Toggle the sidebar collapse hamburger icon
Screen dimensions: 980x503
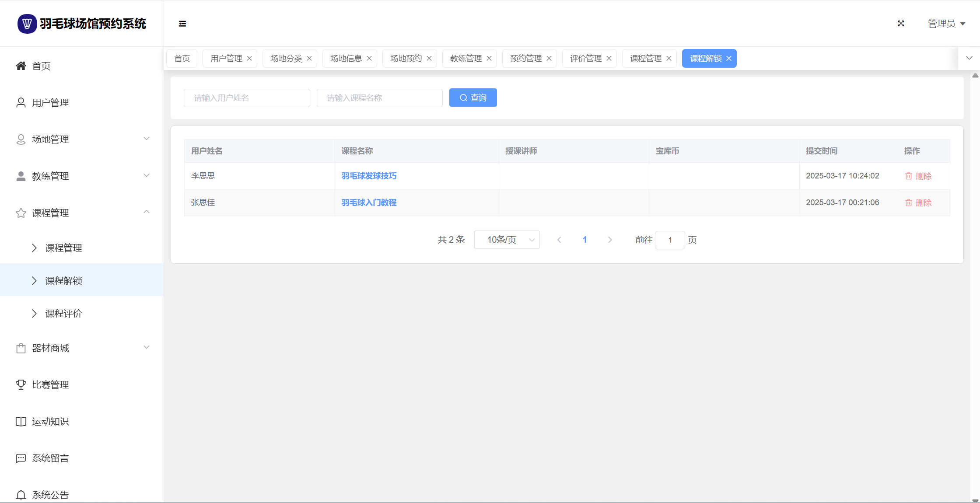tap(182, 24)
